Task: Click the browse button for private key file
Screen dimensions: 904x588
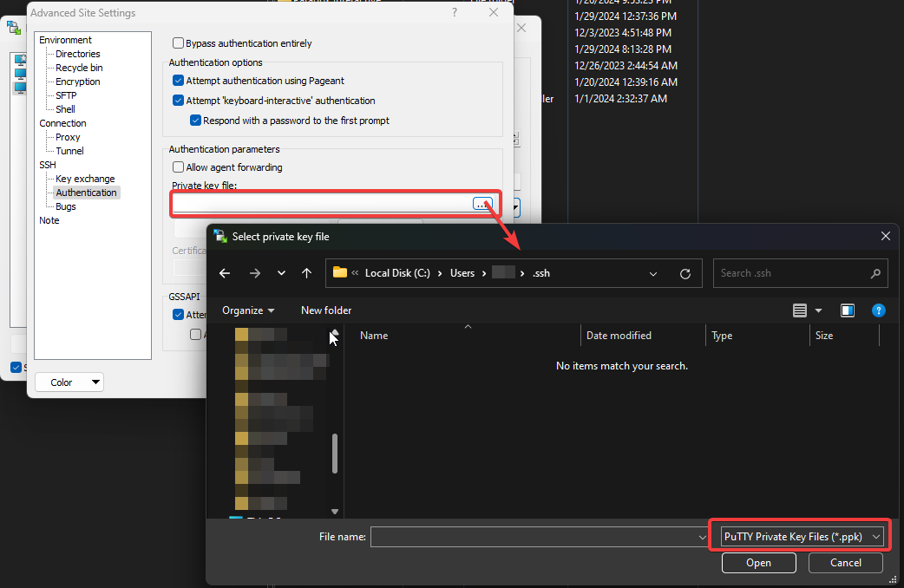Action: 482,204
